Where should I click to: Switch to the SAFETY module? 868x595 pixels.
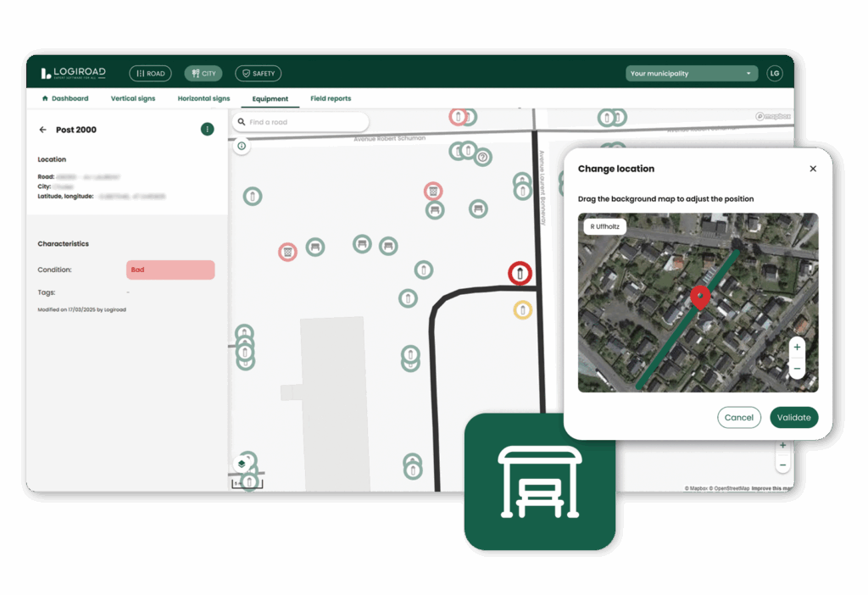(x=258, y=74)
